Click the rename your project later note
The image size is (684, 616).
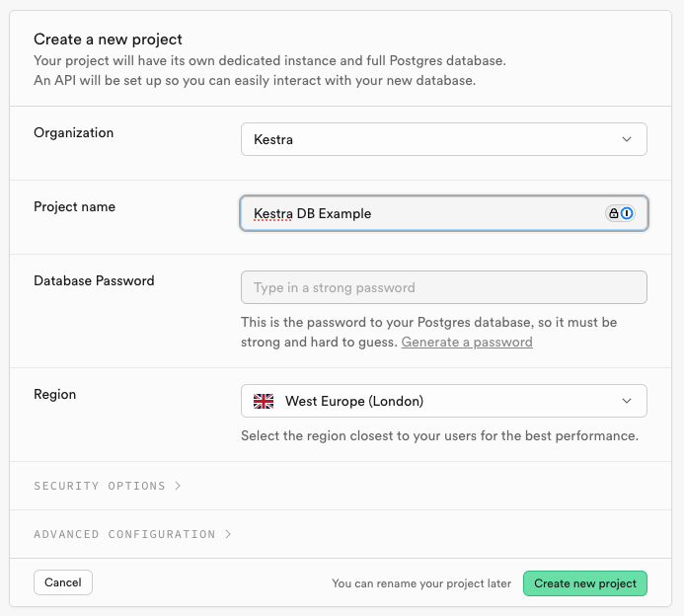(421, 583)
